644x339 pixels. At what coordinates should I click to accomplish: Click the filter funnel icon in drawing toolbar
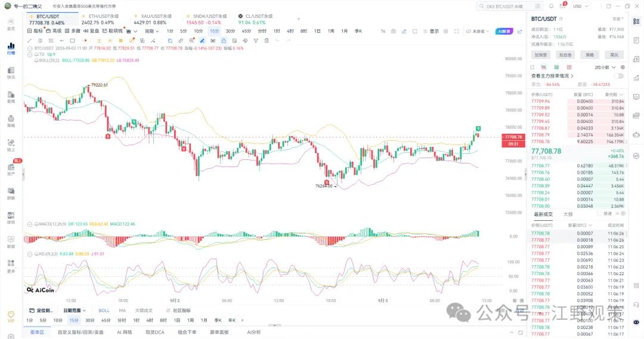(255, 41)
